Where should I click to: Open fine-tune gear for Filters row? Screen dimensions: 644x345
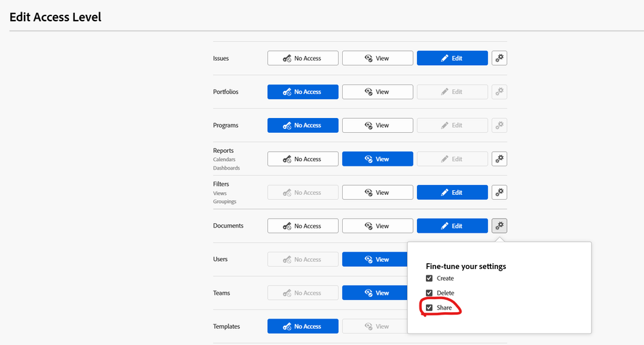tap(499, 192)
